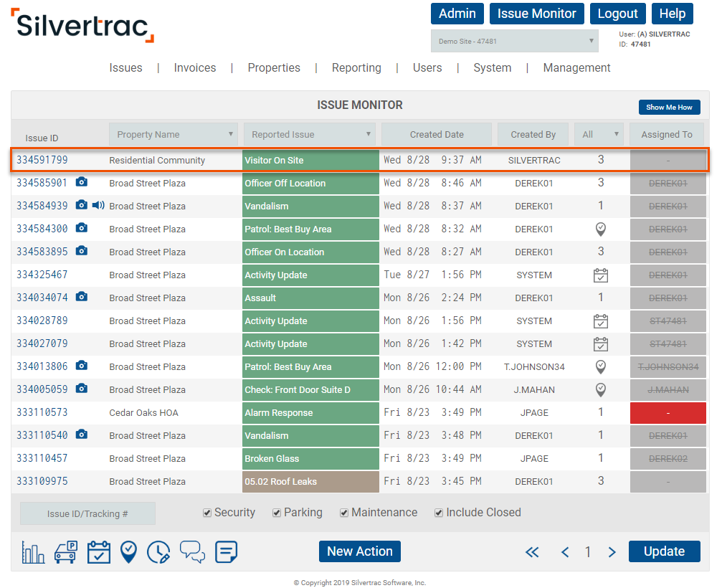
Task: Click the New Action button
Action: 360,551
